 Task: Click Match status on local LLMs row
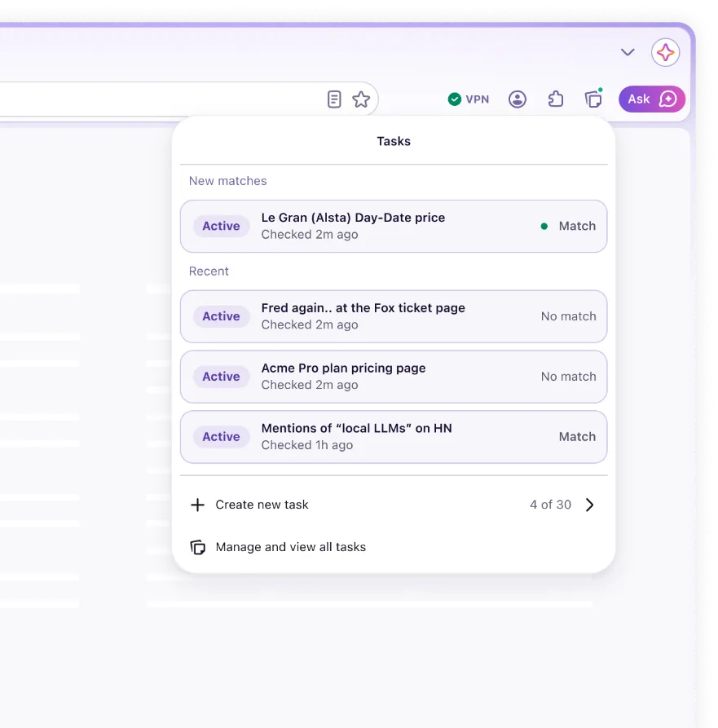coord(577,436)
